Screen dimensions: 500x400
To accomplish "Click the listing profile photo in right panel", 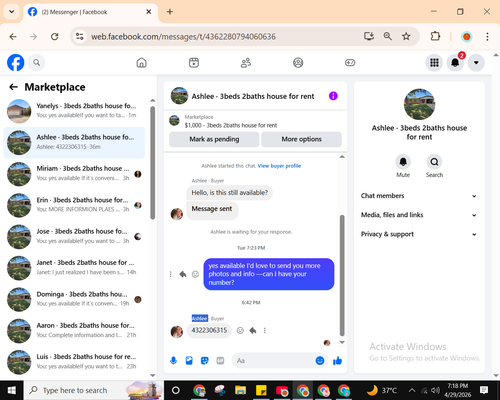I will tap(419, 104).
